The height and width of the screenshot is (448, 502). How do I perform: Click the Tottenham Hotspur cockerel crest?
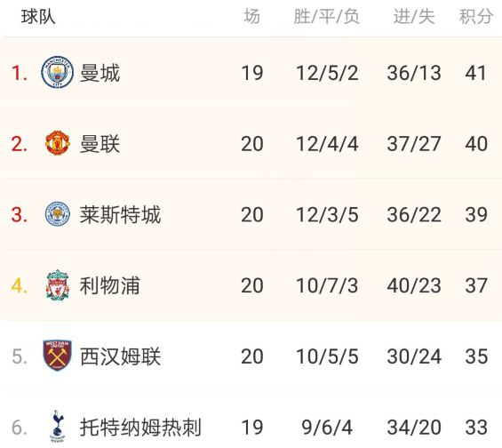(x=57, y=427)
